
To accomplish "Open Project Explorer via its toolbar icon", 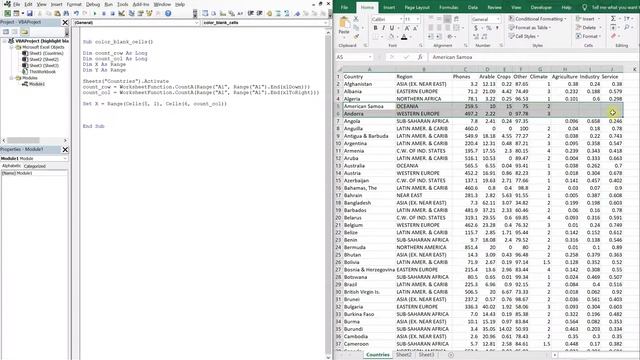I will [x=131, y=13].
